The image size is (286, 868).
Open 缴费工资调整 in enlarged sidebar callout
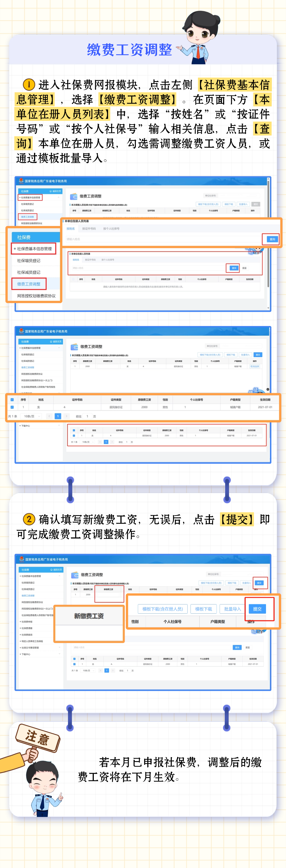29,284
